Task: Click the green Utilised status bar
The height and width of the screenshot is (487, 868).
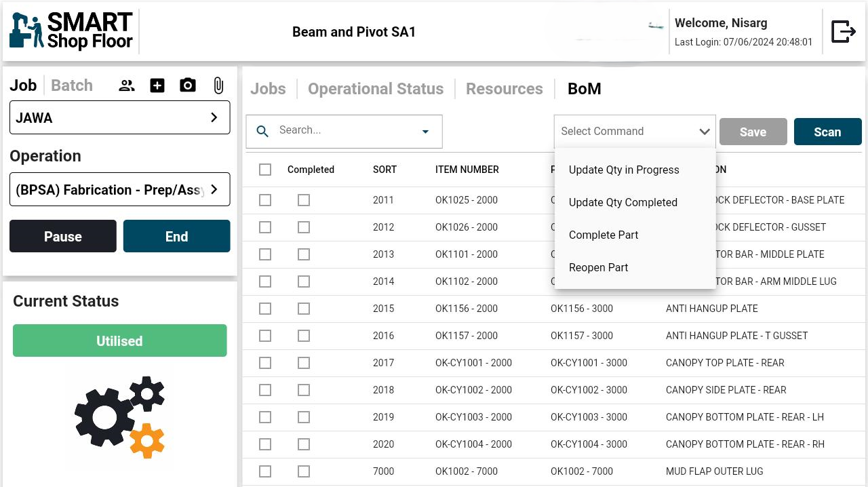Action: click(x=120, y=340)
